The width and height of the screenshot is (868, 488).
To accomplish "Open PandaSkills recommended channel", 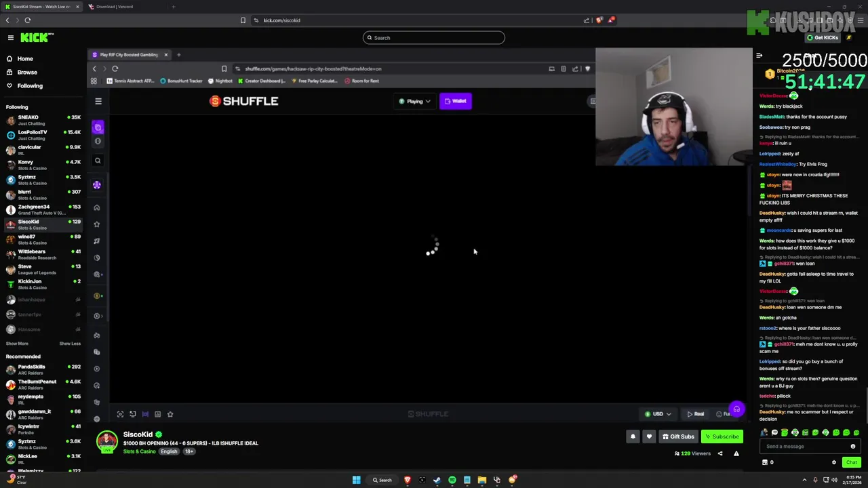I will (43, 369).
